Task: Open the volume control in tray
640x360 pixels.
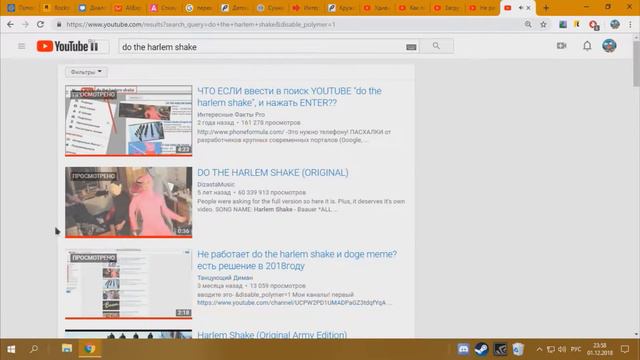Action: tap(562, 349)
